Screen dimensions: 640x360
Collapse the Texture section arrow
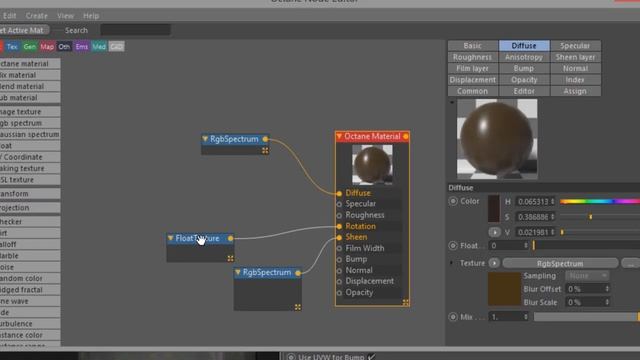[451, 263]
